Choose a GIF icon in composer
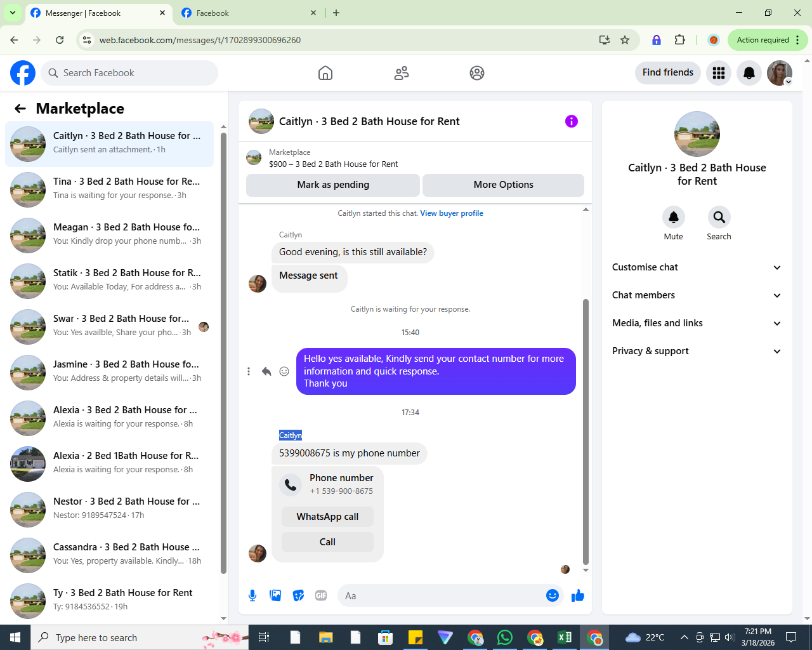This screenshot has width=812, height=650. (321, 595)
